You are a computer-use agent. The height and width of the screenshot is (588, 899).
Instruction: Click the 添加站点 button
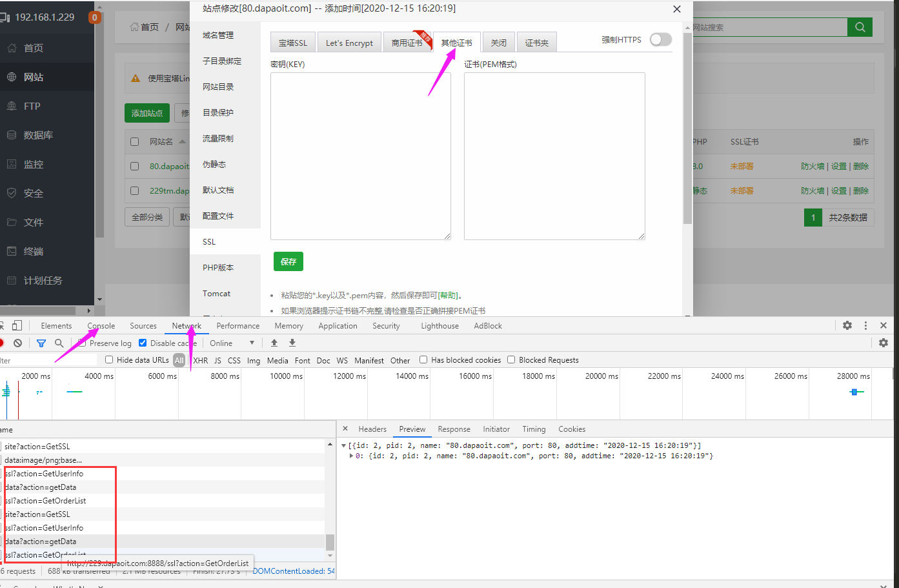click(x=147, y=113)
